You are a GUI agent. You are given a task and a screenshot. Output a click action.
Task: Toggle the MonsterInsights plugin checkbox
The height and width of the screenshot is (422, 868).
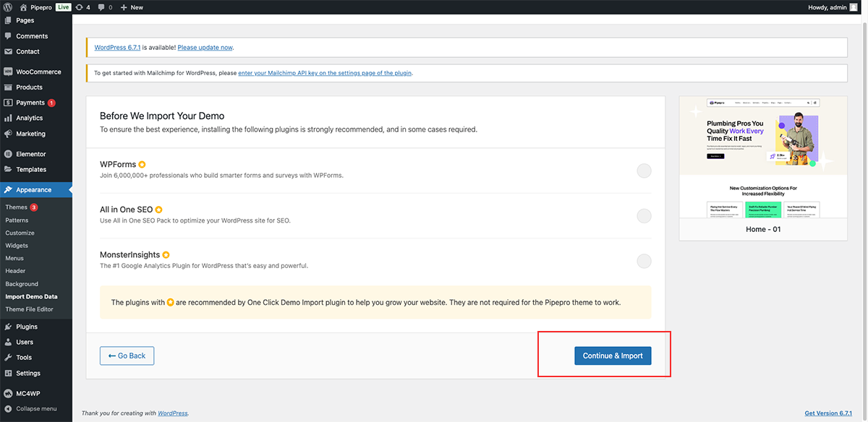[644, 261]
